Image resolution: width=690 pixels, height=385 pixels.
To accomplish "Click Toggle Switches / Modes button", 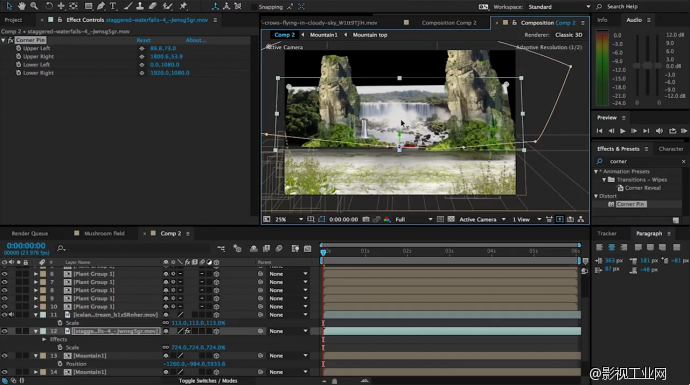I will (x=208, y=381).
